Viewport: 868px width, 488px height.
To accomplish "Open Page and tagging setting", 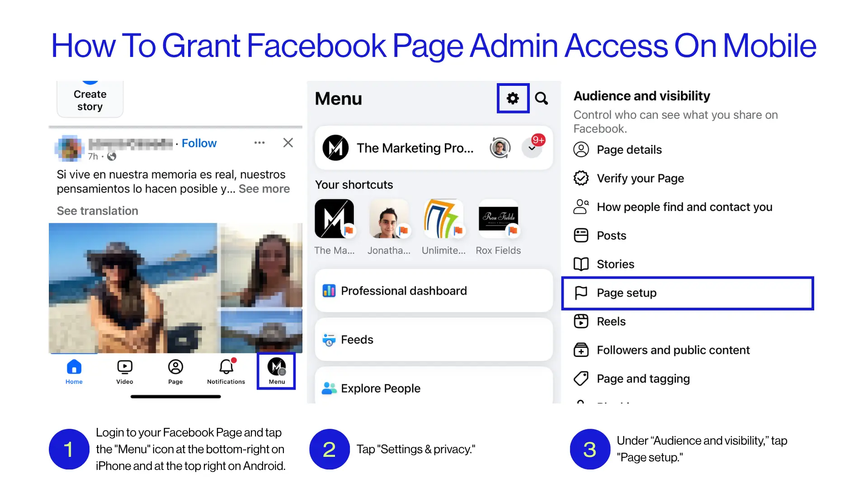I will [687, 379].
